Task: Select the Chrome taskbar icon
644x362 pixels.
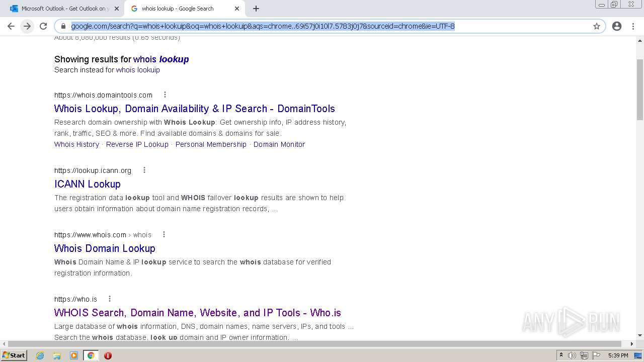Action: (91, 355)
